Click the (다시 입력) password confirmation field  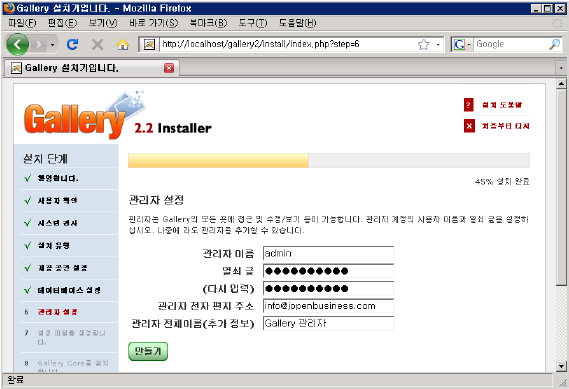(328, 288)
